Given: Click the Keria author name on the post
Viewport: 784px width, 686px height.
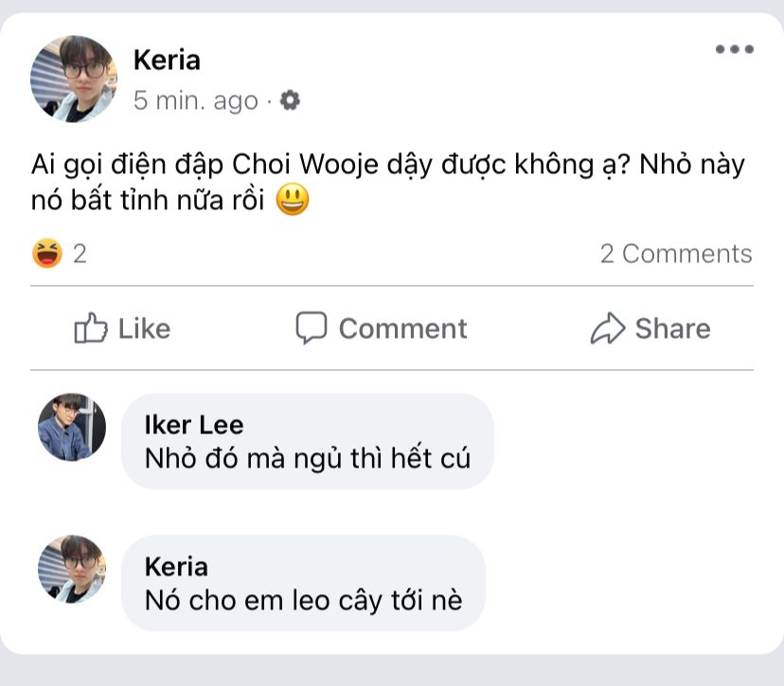Looking at the screenshot, I should pyautogui.click(x=167, y=60).
